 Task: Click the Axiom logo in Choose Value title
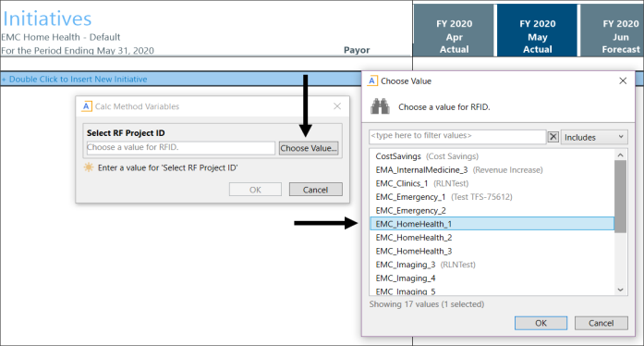(372, 80)
